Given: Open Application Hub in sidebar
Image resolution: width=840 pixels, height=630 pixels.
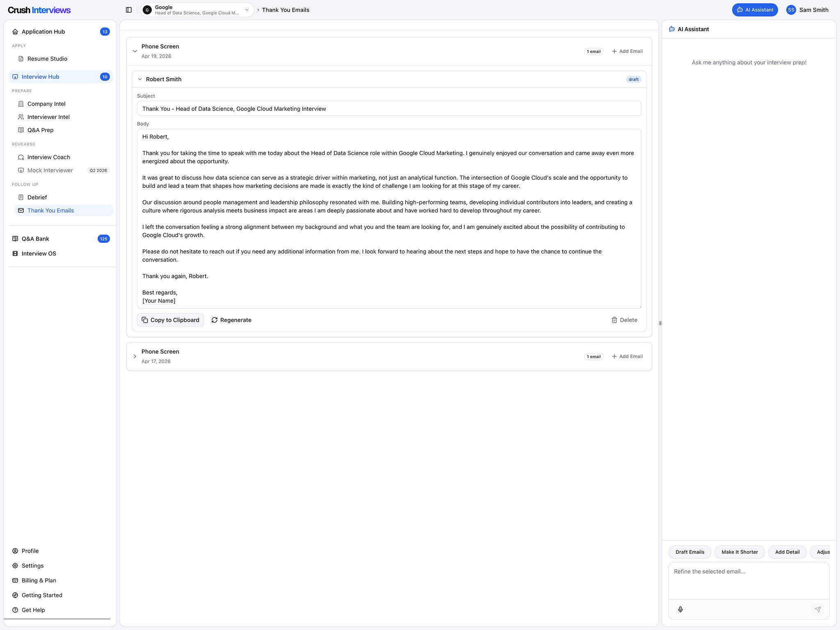Looking at the screenshot, I should [61, 32].
